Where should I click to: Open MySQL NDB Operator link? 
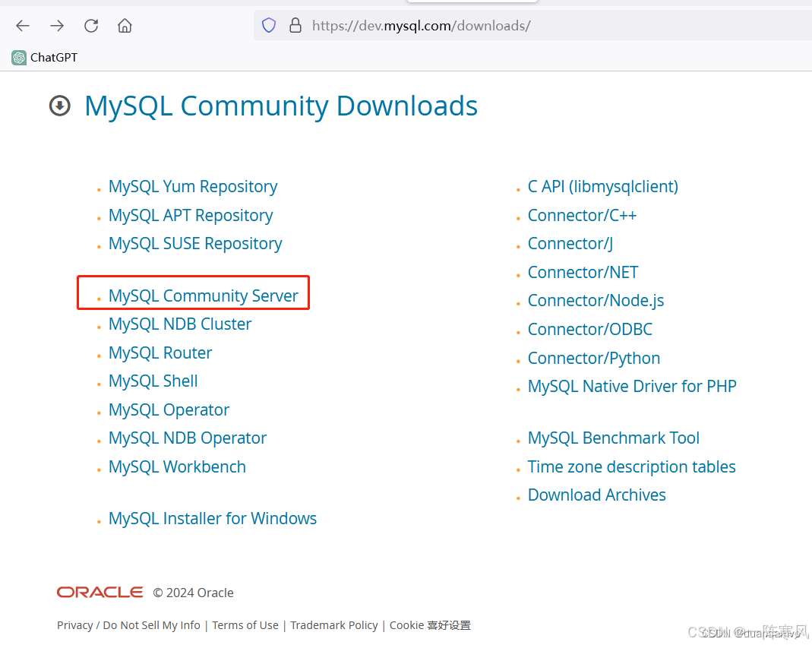click(x=188, y=438)
